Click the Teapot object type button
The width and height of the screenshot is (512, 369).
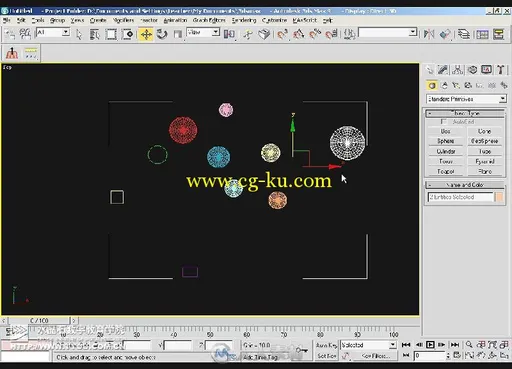[x=446, y=171]
